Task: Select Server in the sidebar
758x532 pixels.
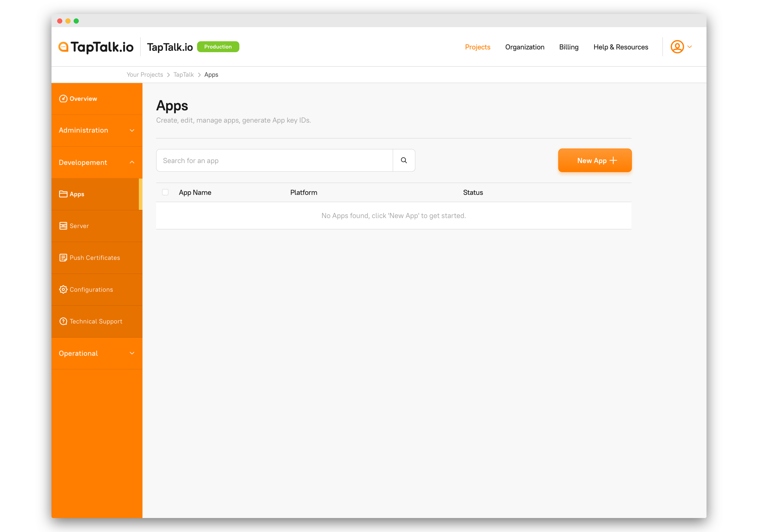Action: click(97, 226)
